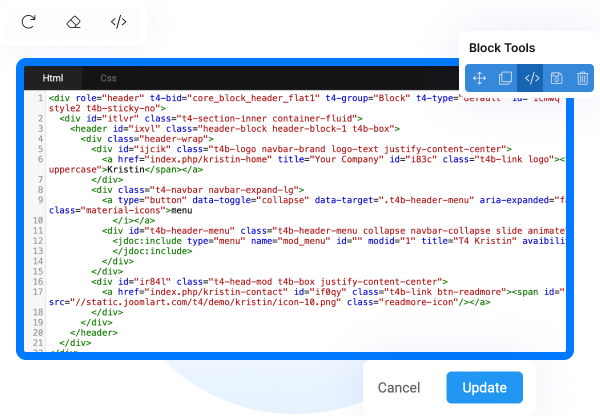The width and height of the screenshot is (600, 416).
Task: Switch to the Css tab
Action: click(108, 78)
